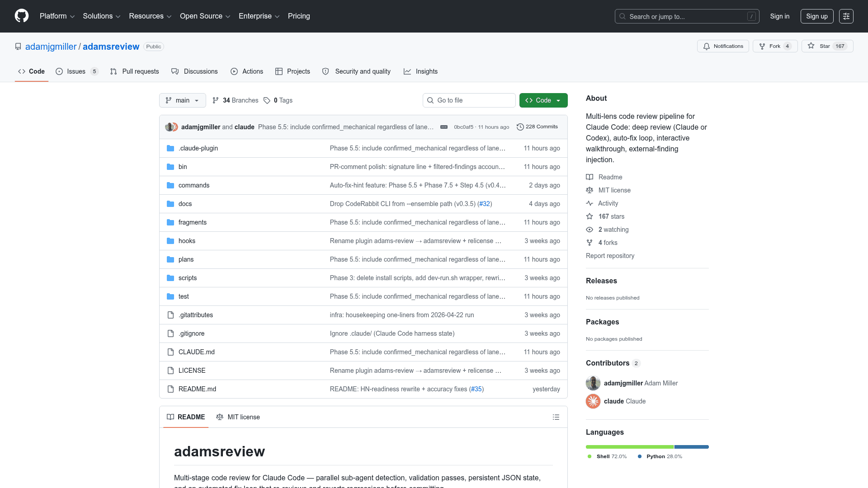Click the .gitattributes file icon
Screen dimensions: 868x488
(x=170, y=315)
